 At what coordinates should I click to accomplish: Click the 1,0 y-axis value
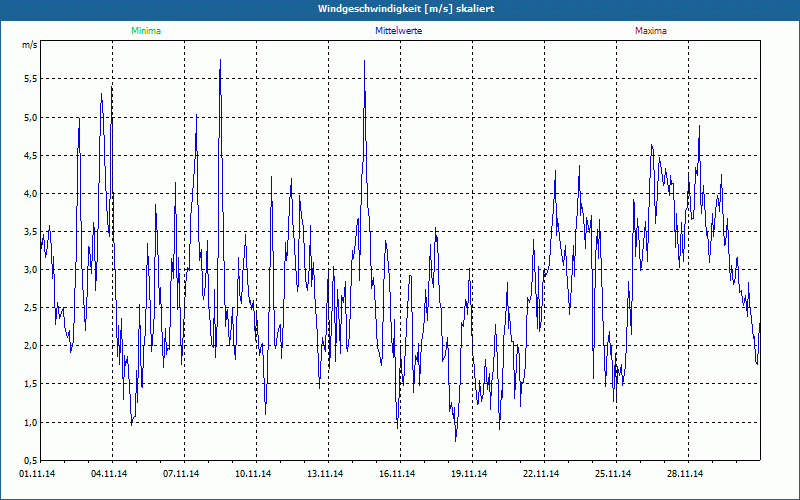(30, 422)
